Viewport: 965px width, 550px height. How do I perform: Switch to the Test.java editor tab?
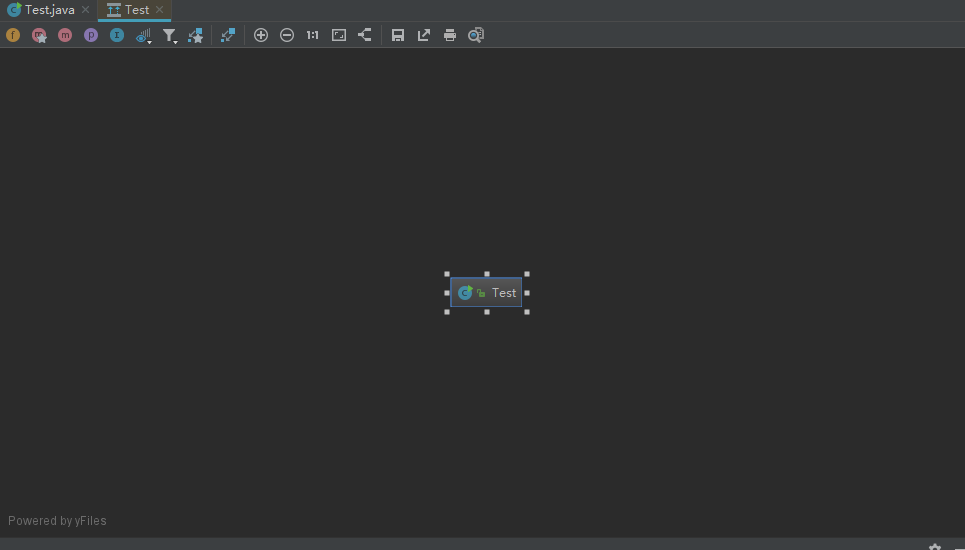click(x=49, y=10)
